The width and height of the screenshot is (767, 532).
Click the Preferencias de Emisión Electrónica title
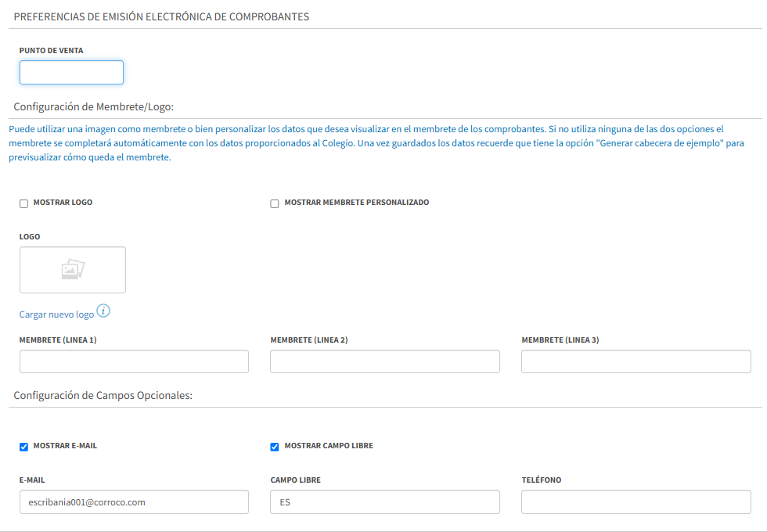click(161, 16)
